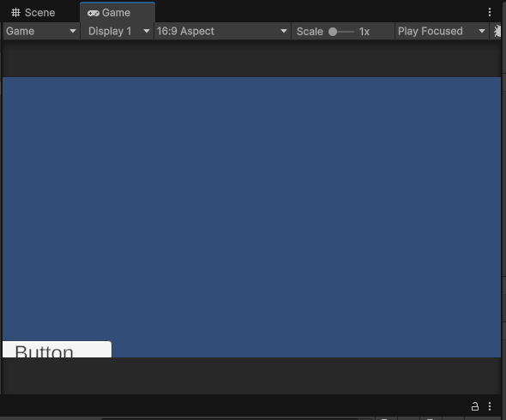Click the dark letterbox strip above the viewport
Viewport: 506px width, 420px height.
(251, 58)
